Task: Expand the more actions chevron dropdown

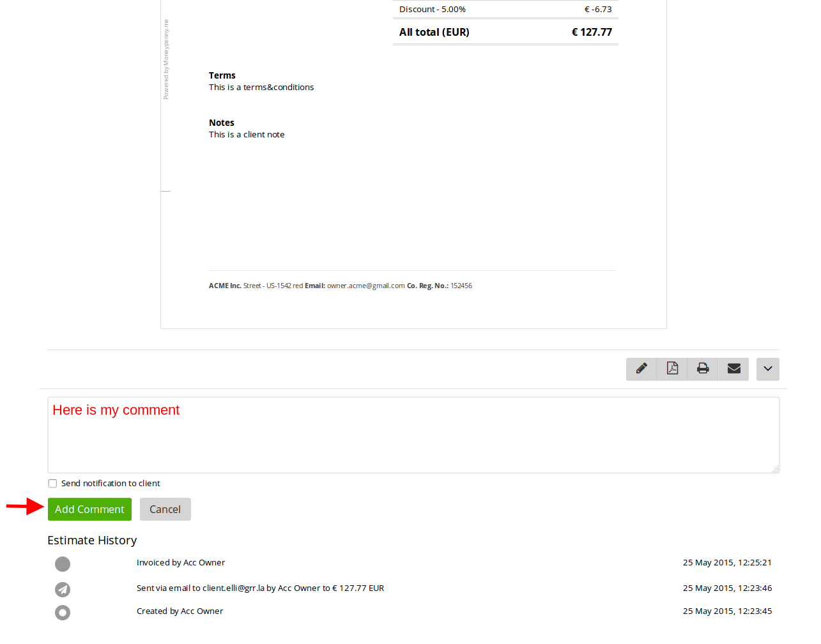Action: pyautogui.click(x=768, y=369)
